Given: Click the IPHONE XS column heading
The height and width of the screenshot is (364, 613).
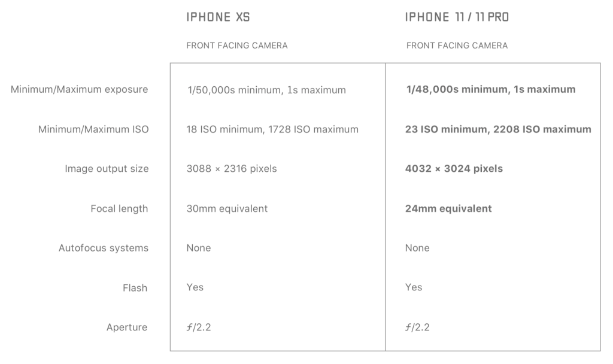Looking at the screenshot, I should point(218,18).
